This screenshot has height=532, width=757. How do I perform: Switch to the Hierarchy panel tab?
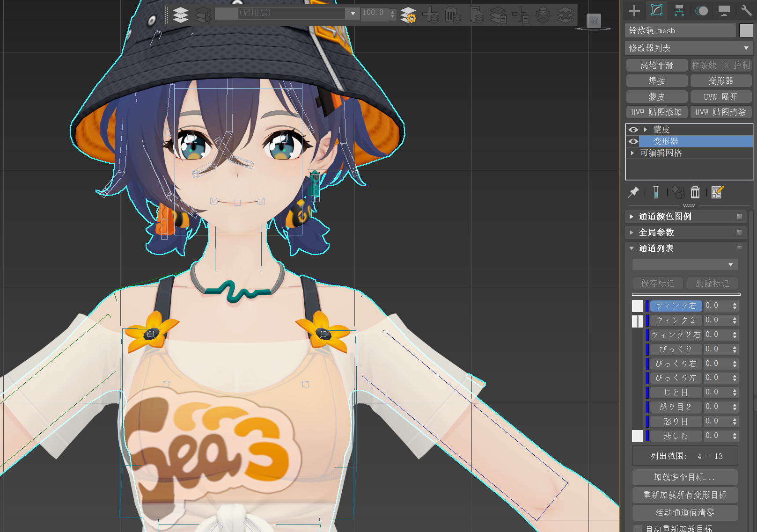click(x=679, y=10)
